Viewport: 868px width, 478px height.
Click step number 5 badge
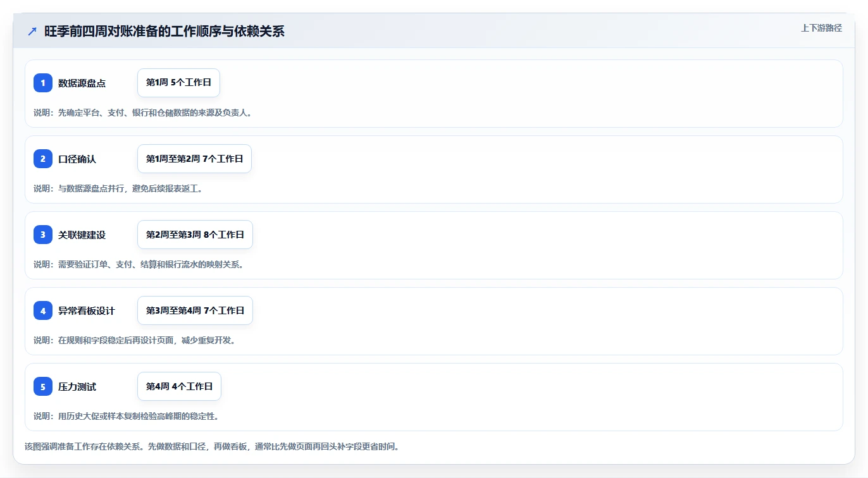coord(43,386)
